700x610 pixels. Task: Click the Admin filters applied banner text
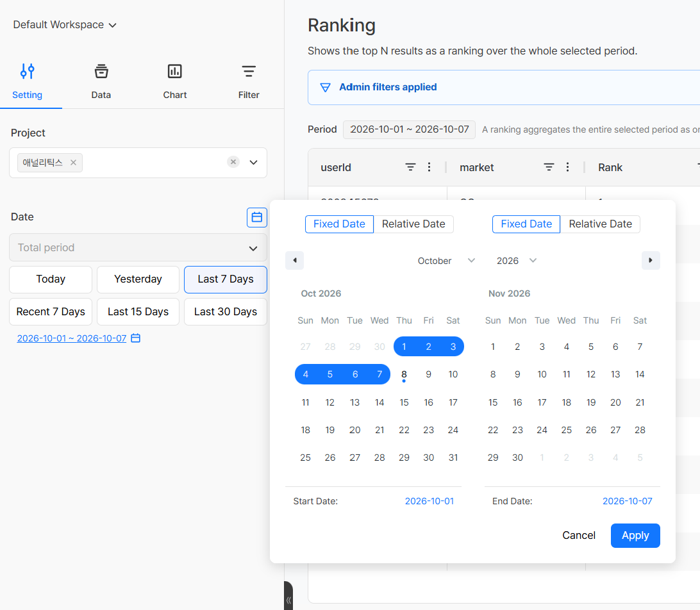tap(388, 87)
